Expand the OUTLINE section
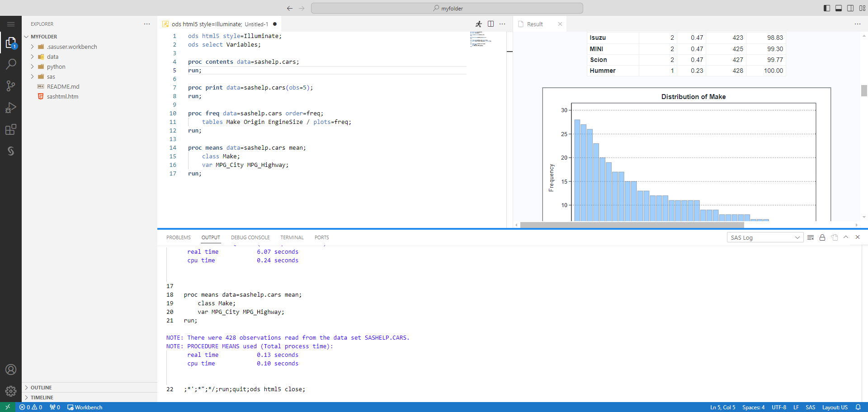 41,388
